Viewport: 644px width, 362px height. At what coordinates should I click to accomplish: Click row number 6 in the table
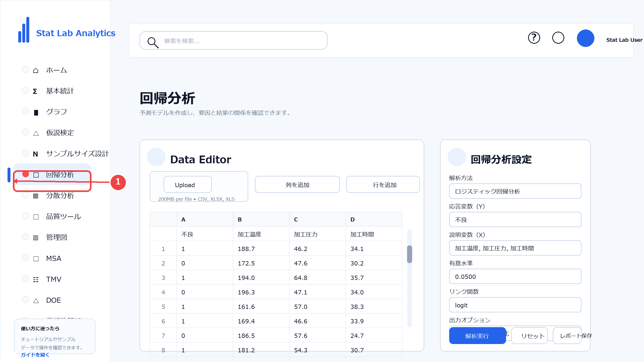(x=163, y=321)
